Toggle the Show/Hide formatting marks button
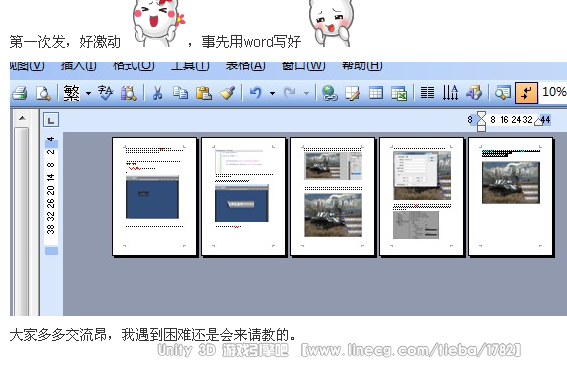This screenshot has width=567, height=367. [x=526, y=93]
